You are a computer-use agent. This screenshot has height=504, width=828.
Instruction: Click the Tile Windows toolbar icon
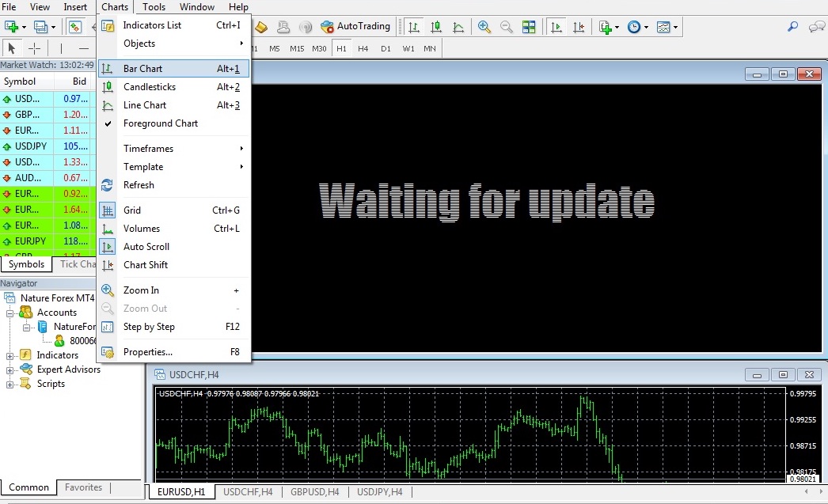click(x=529, y=26)
